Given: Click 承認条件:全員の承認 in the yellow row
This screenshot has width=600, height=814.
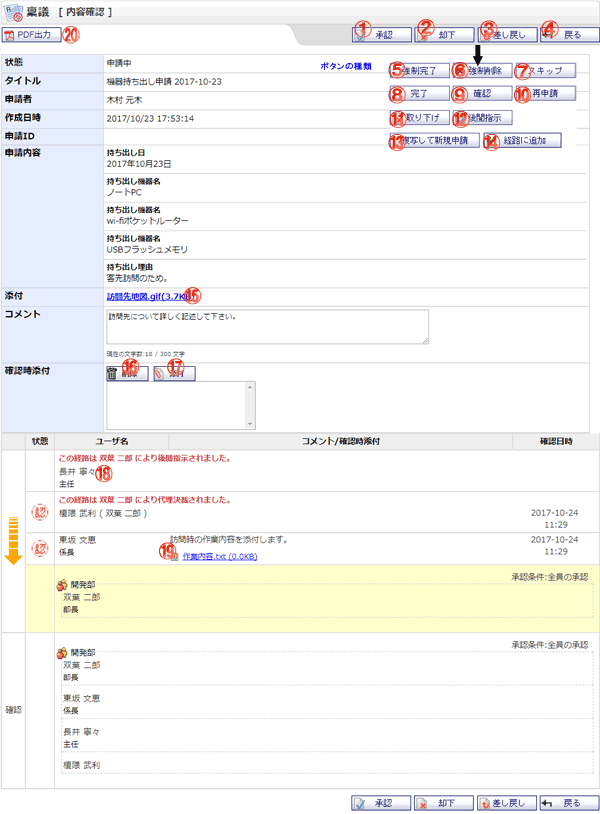Looking at the screenshot, I should (550, 577).
